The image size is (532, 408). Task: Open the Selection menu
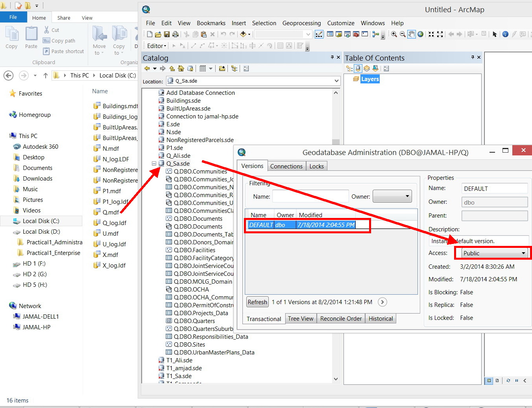pyautogui.click(x=264, y=23)
